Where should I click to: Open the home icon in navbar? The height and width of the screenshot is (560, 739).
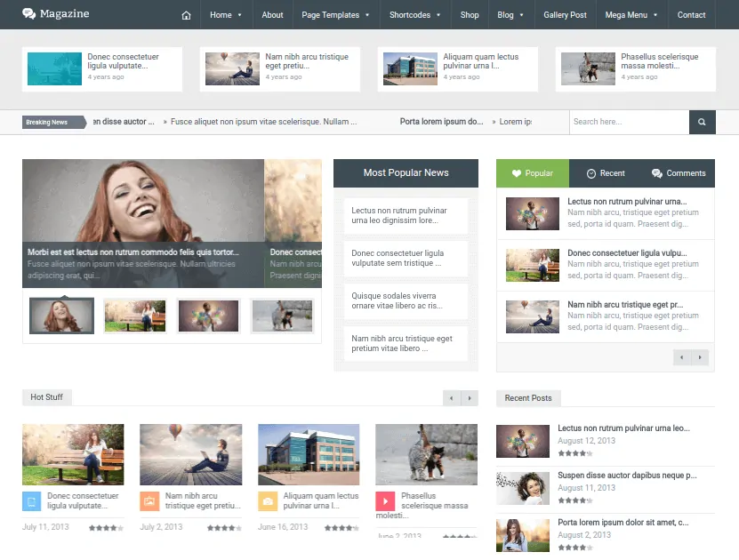tap(186, 15)
